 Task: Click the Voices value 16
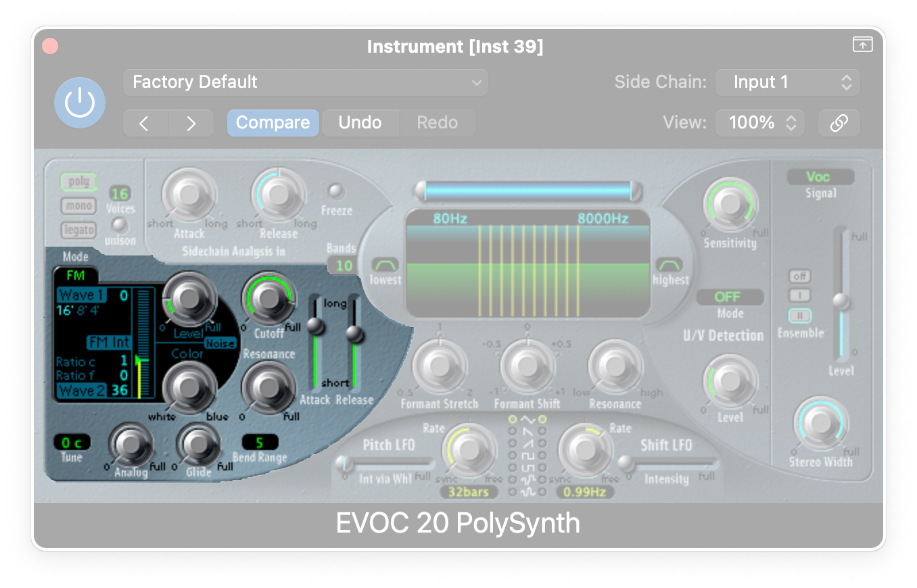[x=120, y=194]
